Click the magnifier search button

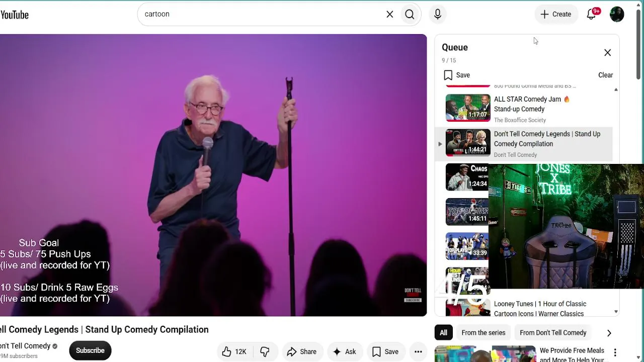click(x=410, y=14)
